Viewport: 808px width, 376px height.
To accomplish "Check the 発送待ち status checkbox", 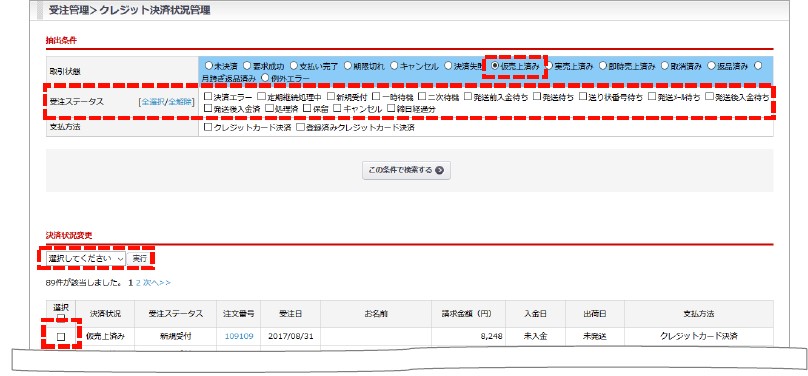I will [537, 96].
